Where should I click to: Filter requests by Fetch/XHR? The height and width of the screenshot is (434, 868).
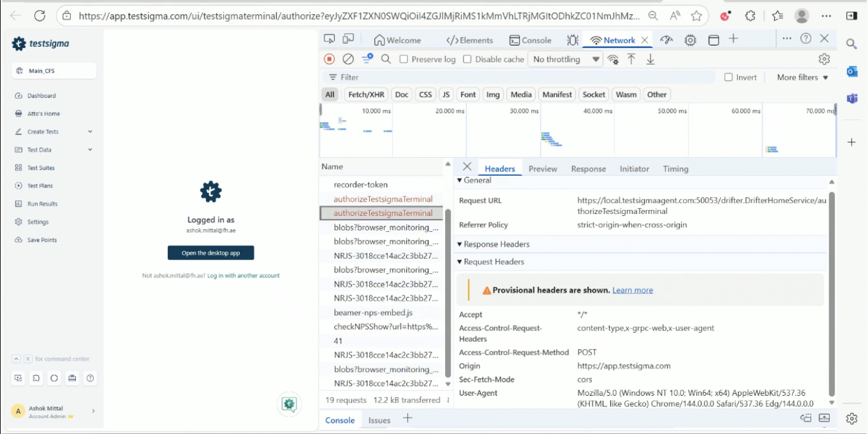pos(366,94)
